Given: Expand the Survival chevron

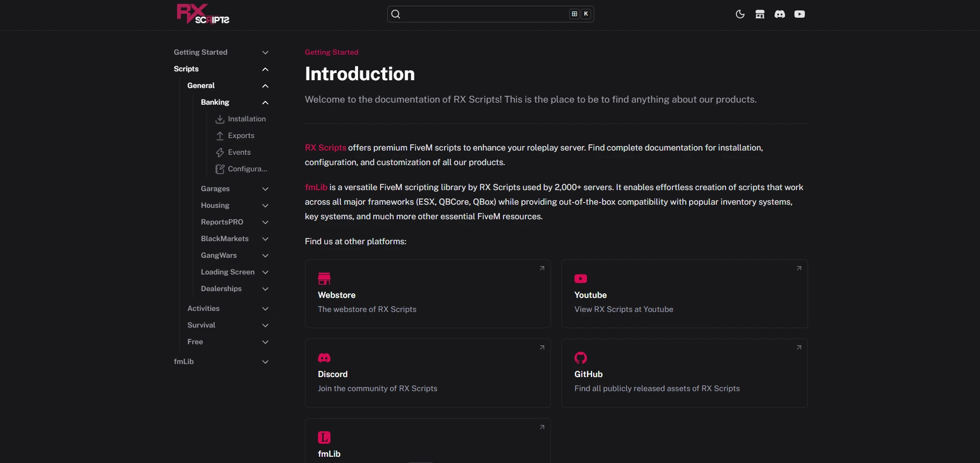Looking at the screenshot, I should pyautogui.click(x=265, y=326).
